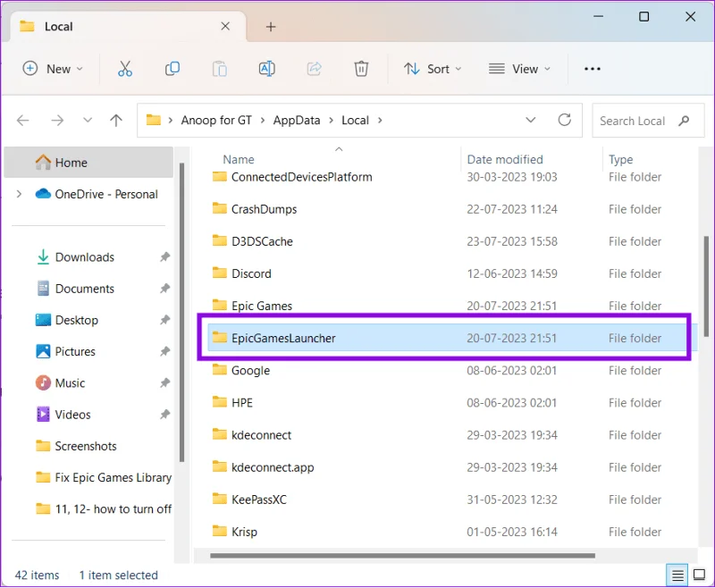The height and width of the screenshot is (588, 715).
Task: Expand chevron after AppData breadcrumb
Action: pyautogui.click(x=331, y=121)
